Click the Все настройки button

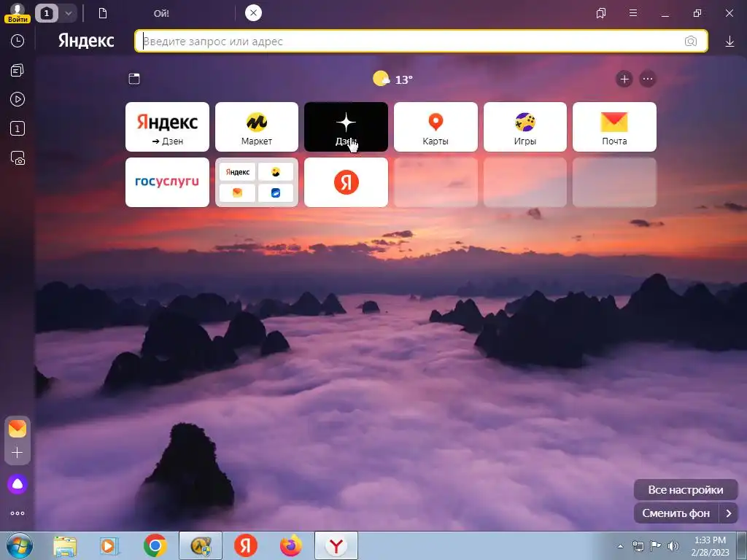point(686,489)
